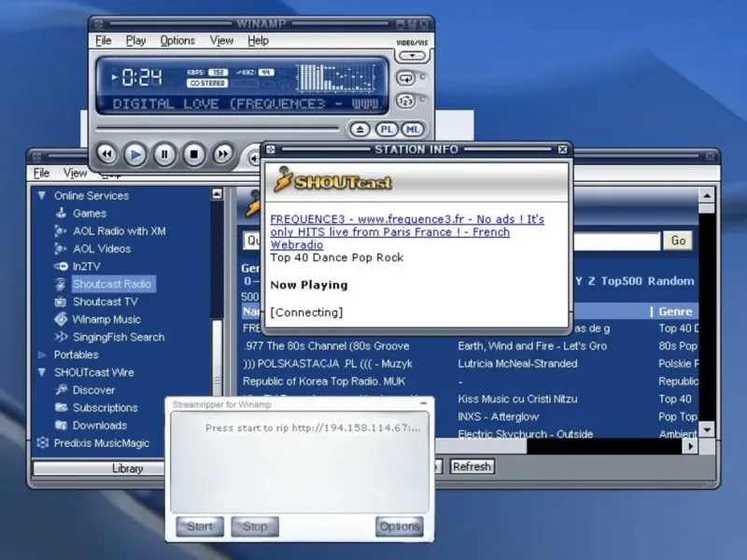Select the POLSKASTACJA .PL station
747x560 pixels.
tap(328, 364)
